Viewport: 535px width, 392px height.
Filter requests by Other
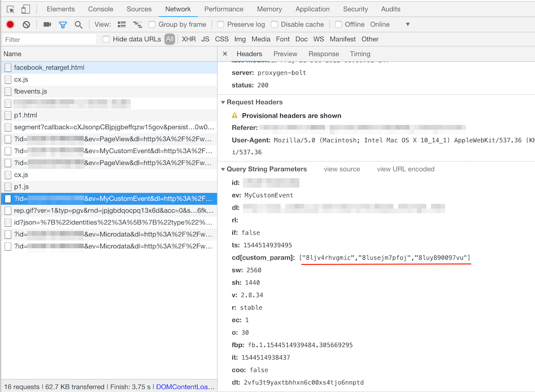pyautogui.click(x=370, y=39)
